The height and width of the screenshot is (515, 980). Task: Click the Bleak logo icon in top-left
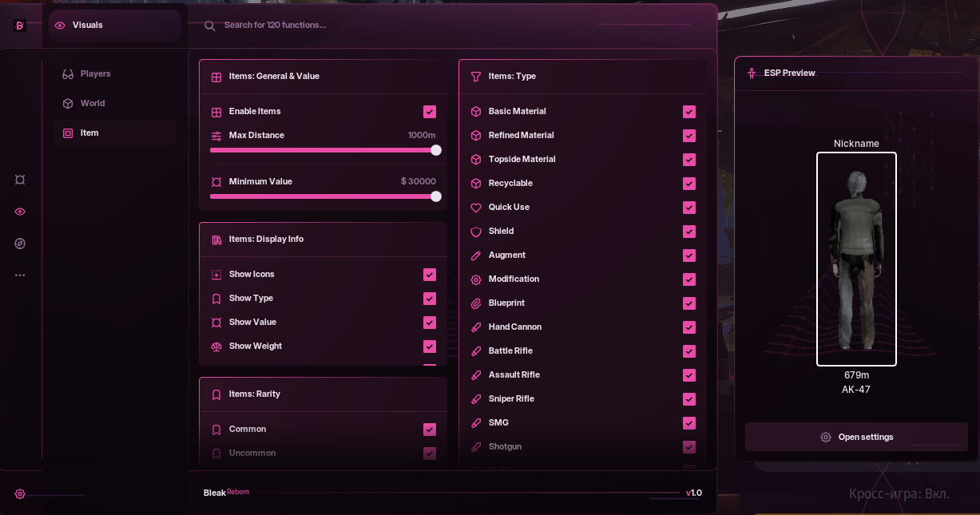point(20,26)
